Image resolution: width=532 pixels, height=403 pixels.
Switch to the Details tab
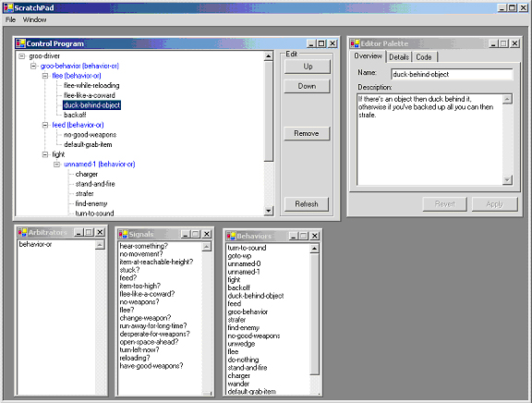(399, 57)
